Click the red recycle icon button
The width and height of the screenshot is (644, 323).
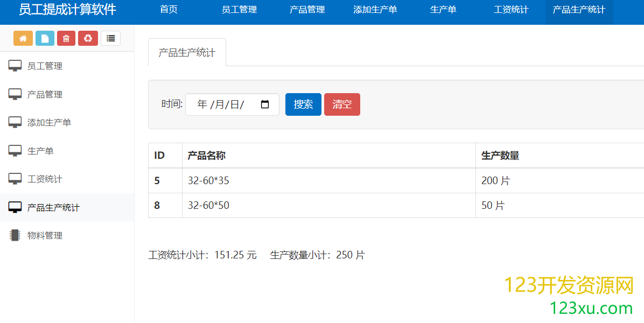tap(88, 38)
